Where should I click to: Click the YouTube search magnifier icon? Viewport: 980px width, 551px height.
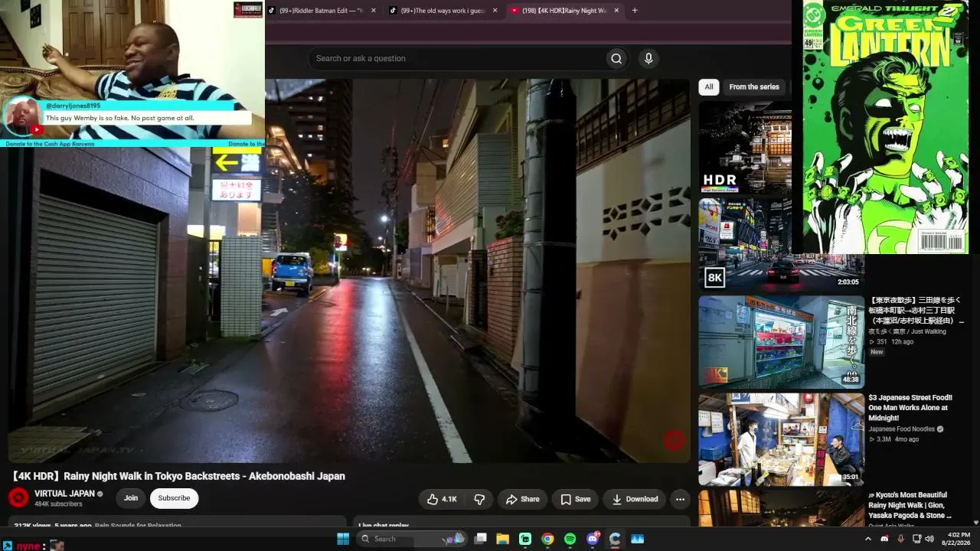click(x=616, y=58)
